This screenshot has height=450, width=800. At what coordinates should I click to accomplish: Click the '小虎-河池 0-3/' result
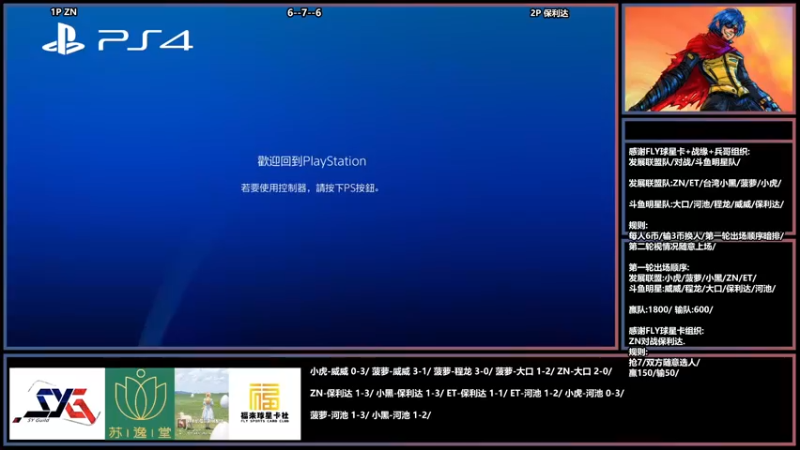pyautogui.click(x=594, y=393)
